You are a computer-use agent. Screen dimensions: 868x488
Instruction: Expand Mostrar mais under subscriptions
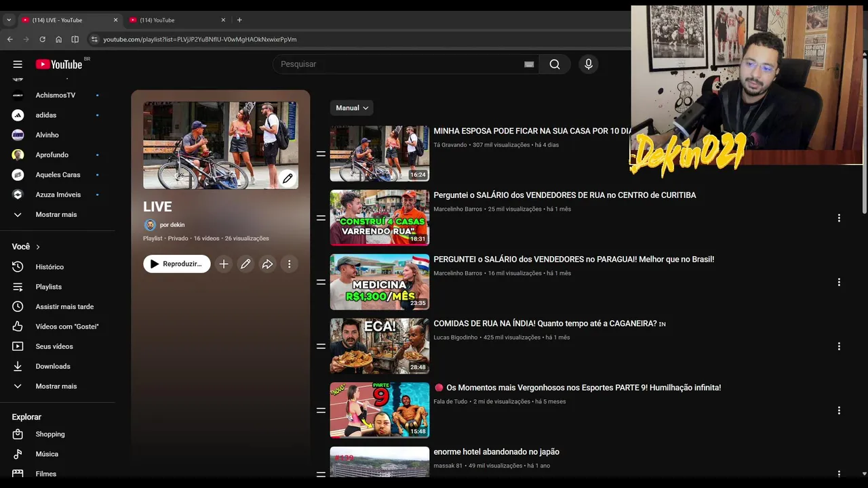pos(56,214)
